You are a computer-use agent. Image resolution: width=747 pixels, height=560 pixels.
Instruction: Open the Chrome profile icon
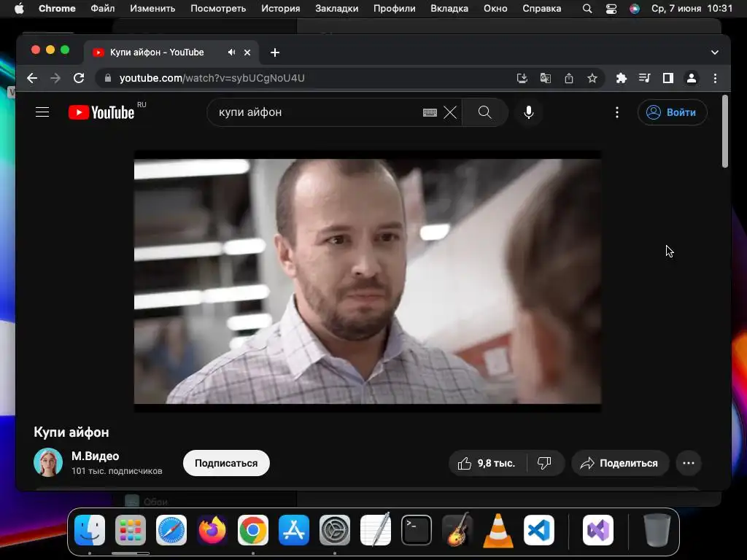pyautogui.click(x=692, y=78)
